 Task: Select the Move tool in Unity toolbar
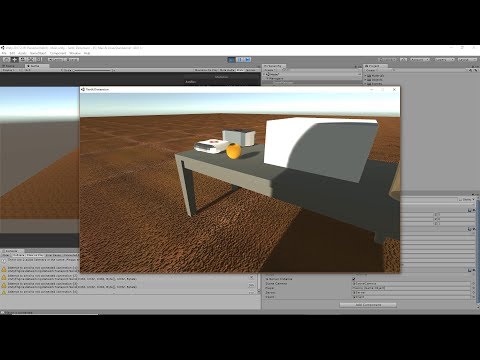point(15,59)
